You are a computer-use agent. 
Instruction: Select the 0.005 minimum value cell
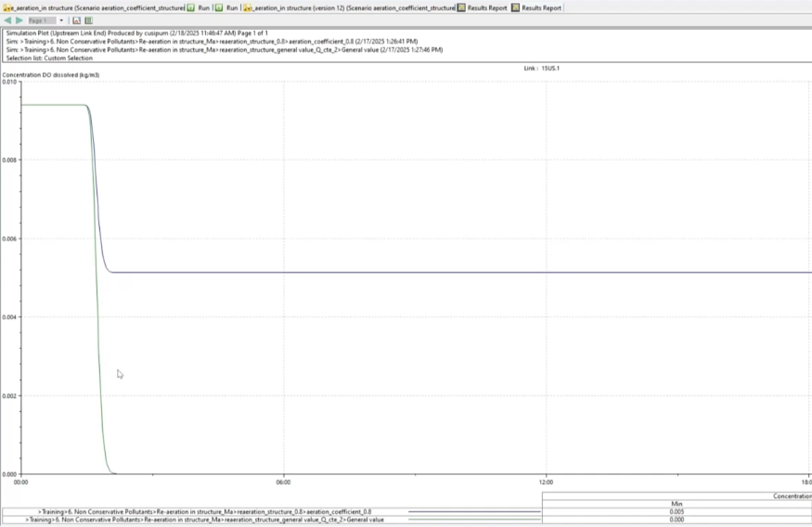[677, 511]
